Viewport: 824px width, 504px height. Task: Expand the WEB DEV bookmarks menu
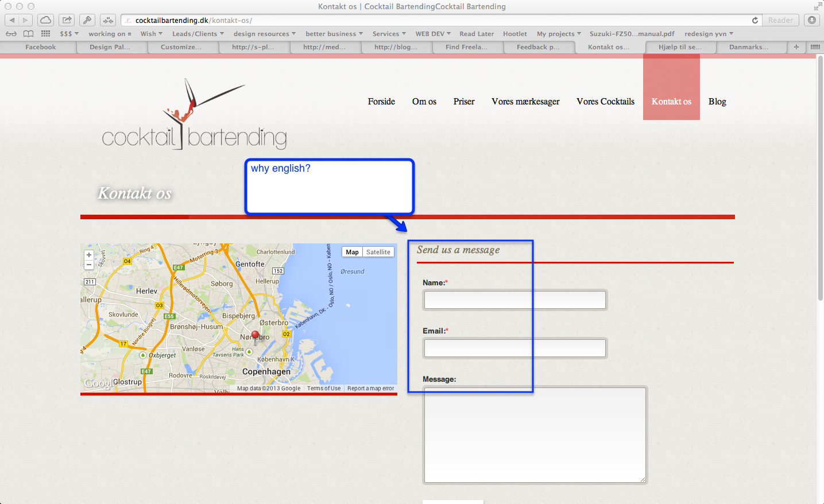pyautogui.click(x=433, y=34)
